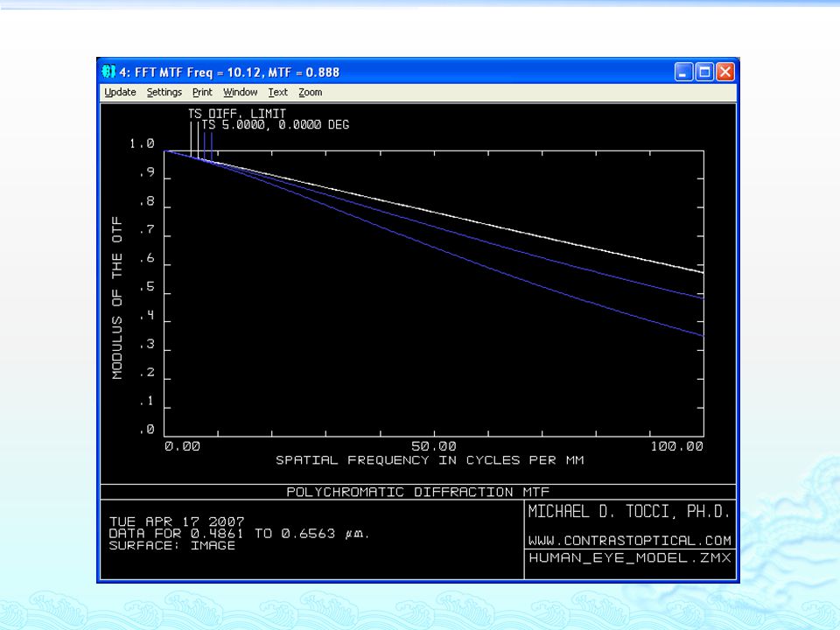840x630 pixels.
Task: Open the Text menu
Action: (278, 92)
